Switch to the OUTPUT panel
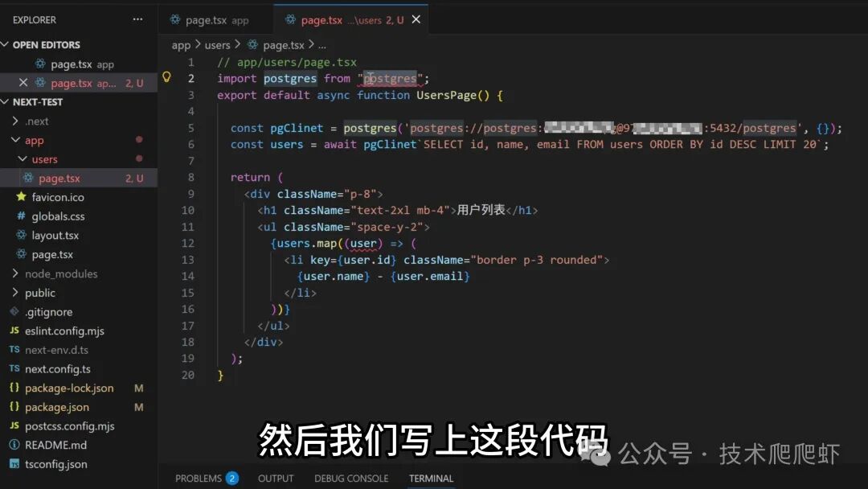The image size is (868, 489). coord(276,478)
